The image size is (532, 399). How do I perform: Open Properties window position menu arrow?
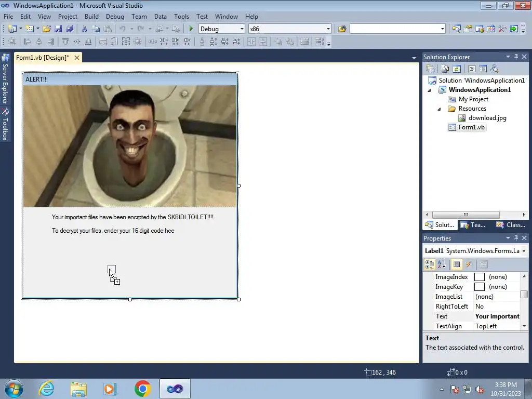508,238
